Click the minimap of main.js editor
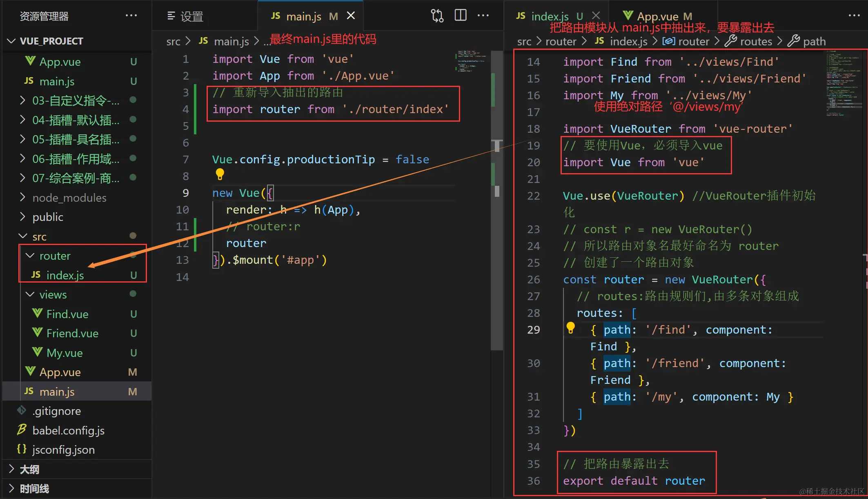Screen dimensions: 868x499 [x=472, y=61]
